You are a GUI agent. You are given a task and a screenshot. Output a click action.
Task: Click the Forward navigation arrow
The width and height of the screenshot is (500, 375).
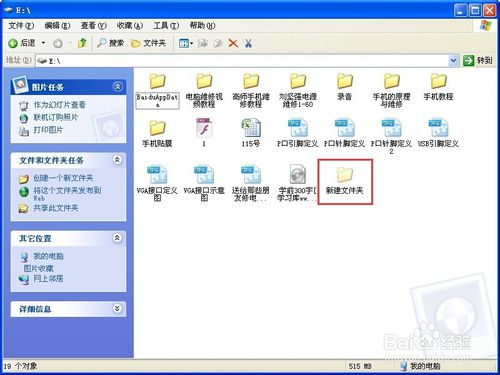click(x=57, y=43)
